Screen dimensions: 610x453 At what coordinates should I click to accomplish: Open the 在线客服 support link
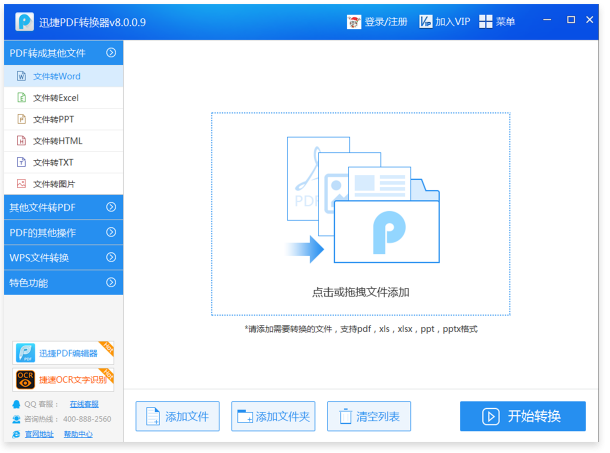84,404
